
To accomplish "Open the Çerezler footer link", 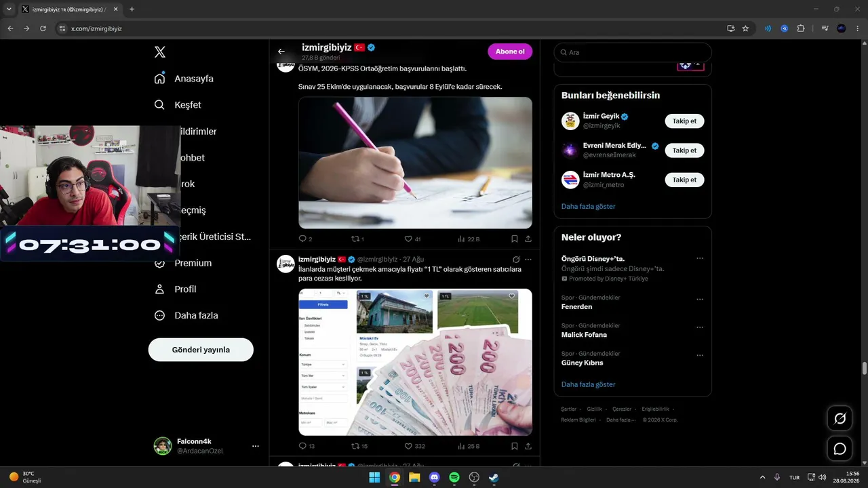I will tap(622, 409).
